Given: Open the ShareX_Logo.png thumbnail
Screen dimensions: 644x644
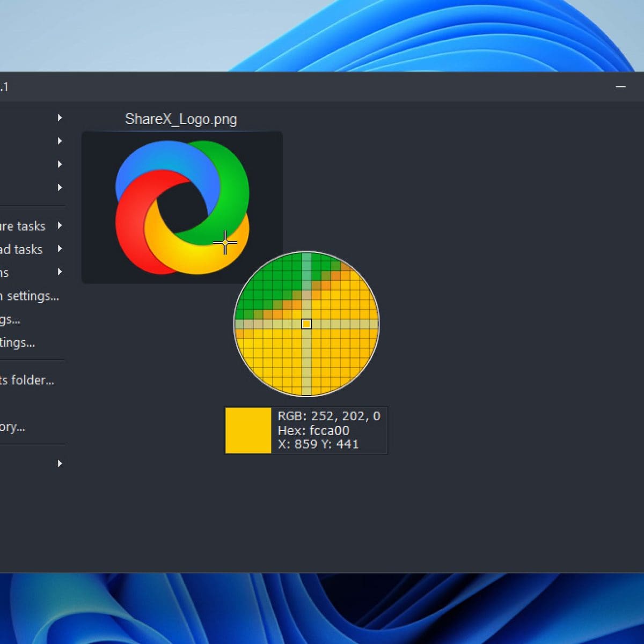Looking at the screenshot, I should [182, 208].
